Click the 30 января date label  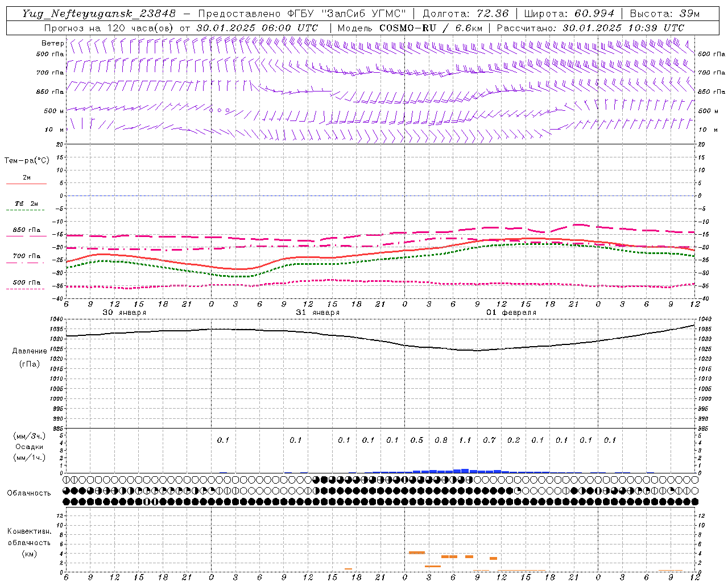[125, 313]
